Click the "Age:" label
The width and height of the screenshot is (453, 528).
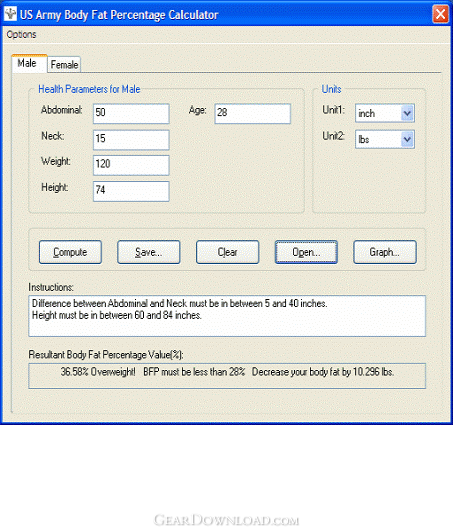click(197, 110)
